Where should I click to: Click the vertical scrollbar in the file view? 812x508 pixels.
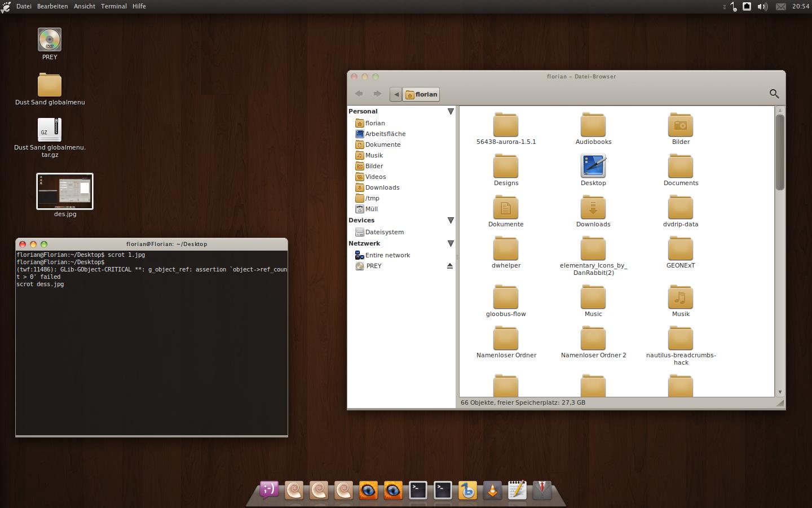[780, 152]
